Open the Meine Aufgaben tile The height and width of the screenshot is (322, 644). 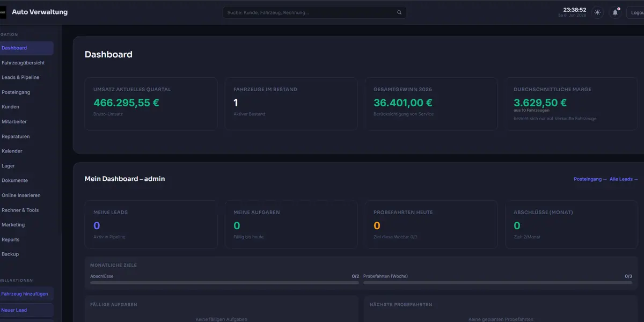click(291, 224)
